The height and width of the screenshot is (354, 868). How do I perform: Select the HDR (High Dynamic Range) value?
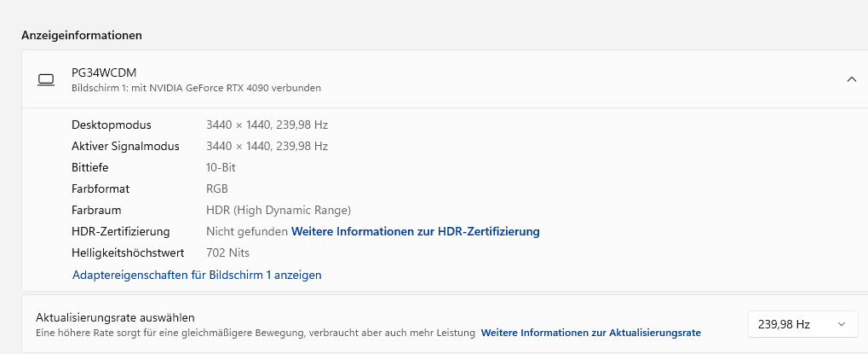click(x=279, y=210)
